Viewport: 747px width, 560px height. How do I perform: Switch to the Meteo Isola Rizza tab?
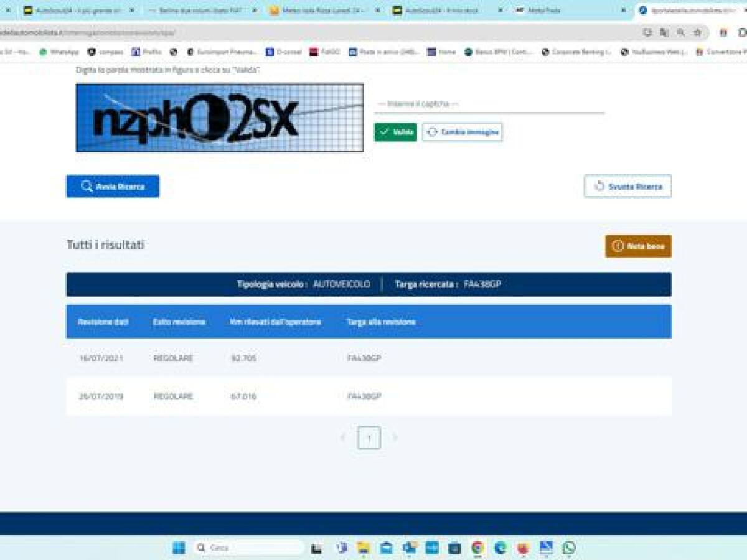tap(324, 11)
